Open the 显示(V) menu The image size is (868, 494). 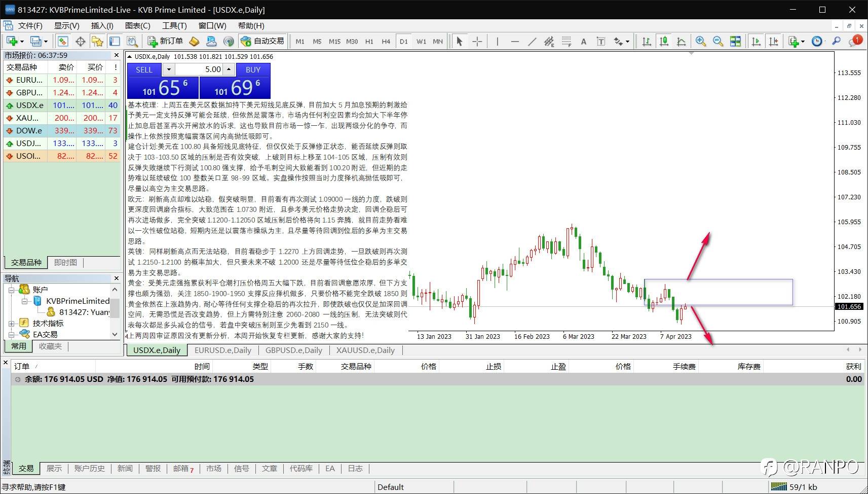pos(67,25)
